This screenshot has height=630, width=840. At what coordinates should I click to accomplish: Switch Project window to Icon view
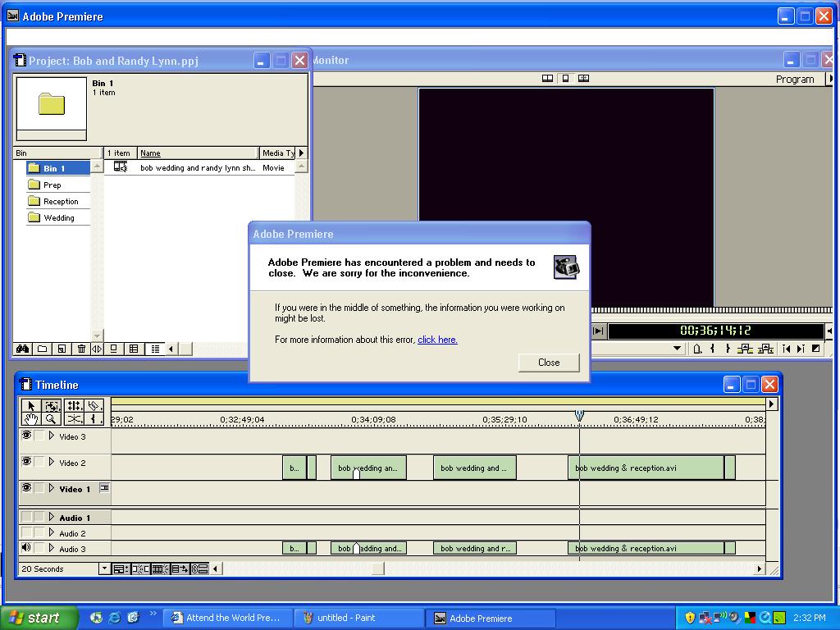(x=113, y=349)
